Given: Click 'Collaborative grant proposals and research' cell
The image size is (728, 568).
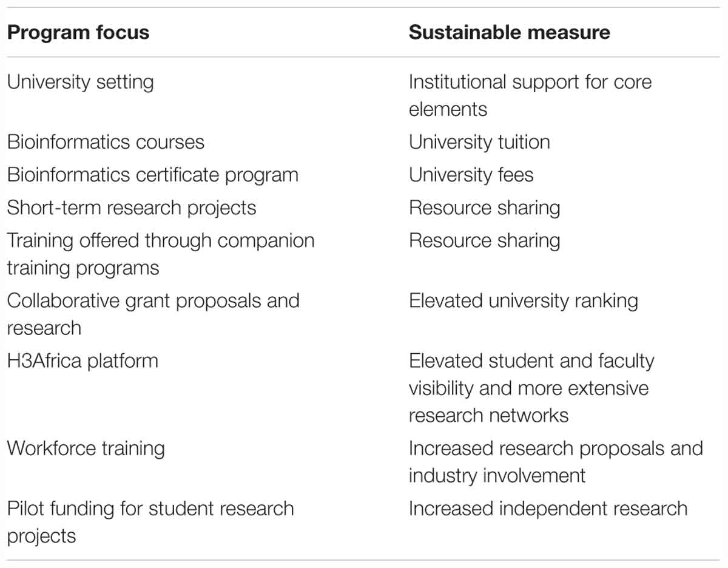Looking at the screenshot, I should tap(153, 314).
